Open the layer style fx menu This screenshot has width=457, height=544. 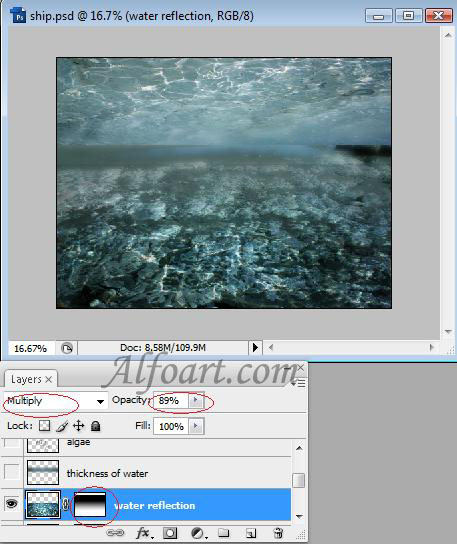(144, 533)
